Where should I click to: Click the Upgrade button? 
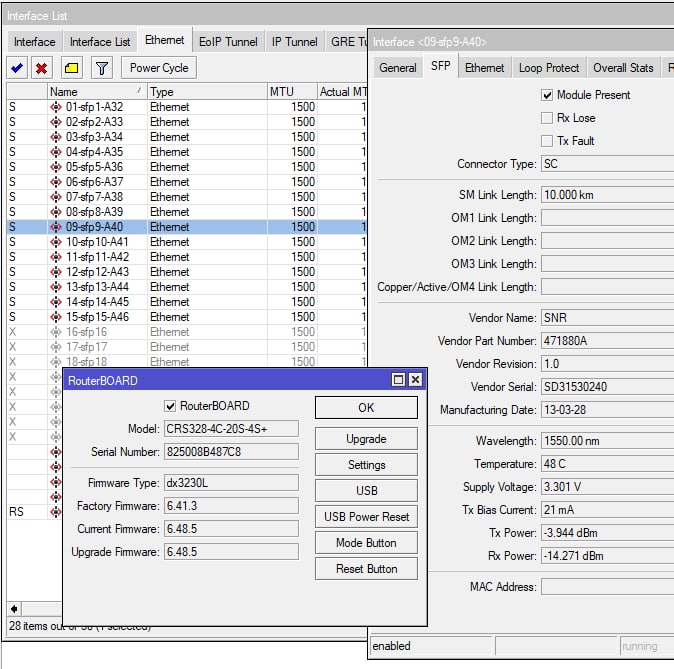point(366,439)
